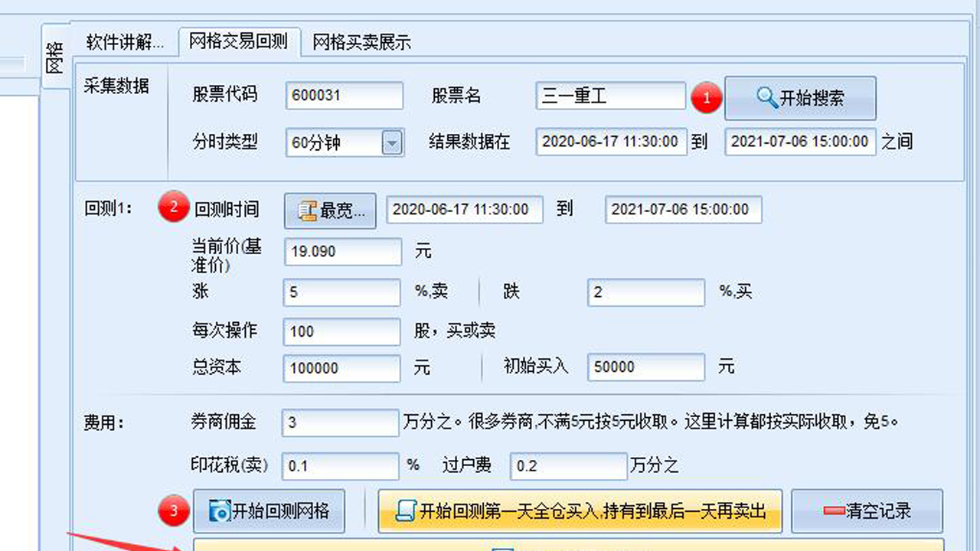Click the 清空记录 clear records button
Image resolution: width=980 pixels, height=551 pixels.
click(867, 511)
